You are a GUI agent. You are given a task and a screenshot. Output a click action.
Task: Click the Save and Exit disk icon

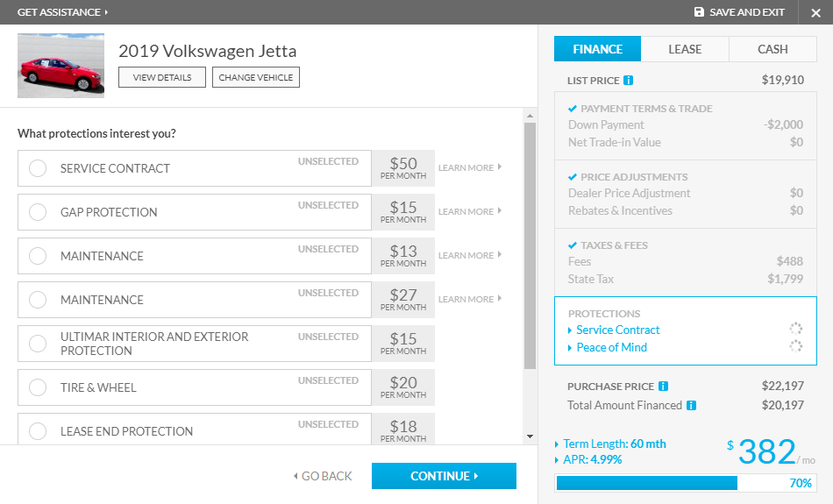699,11
